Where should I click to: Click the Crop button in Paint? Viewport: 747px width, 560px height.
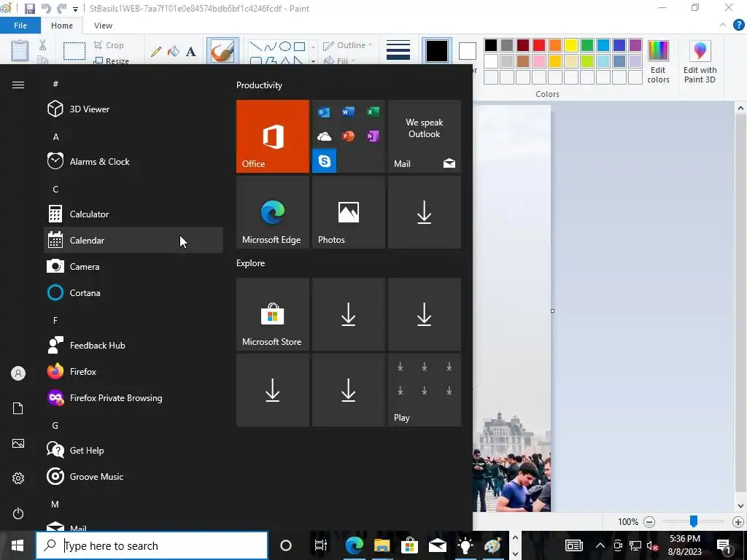click(109, 45)
